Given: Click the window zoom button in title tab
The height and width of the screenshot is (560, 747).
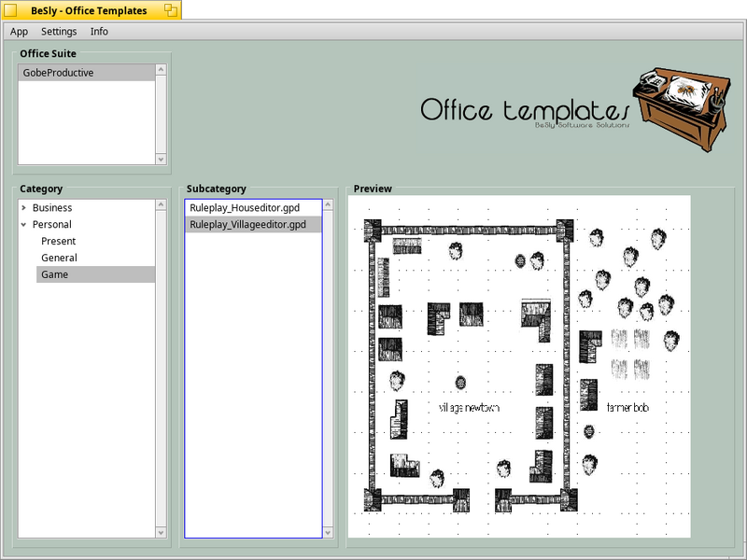Looking at the screenshot, I should point(171,10).
